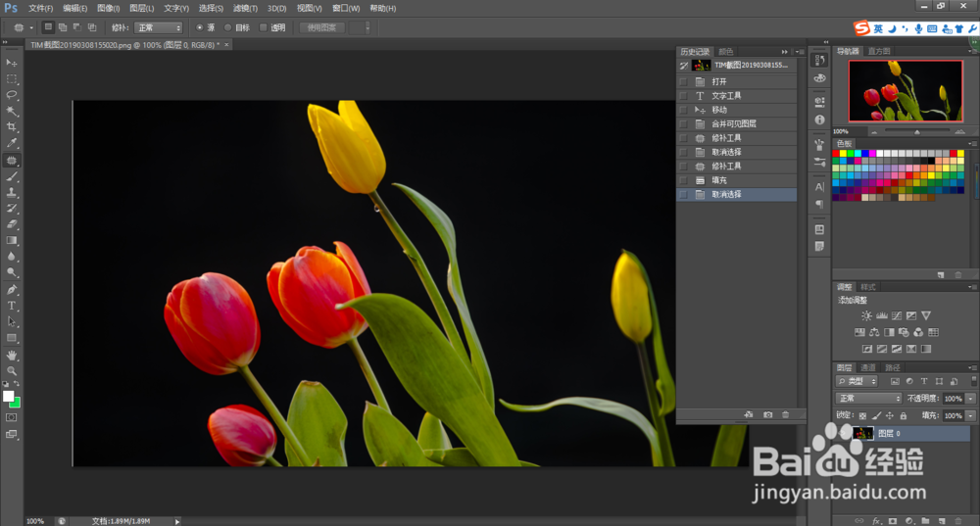Open the 滤镜(T) menu

click(245, 8)
